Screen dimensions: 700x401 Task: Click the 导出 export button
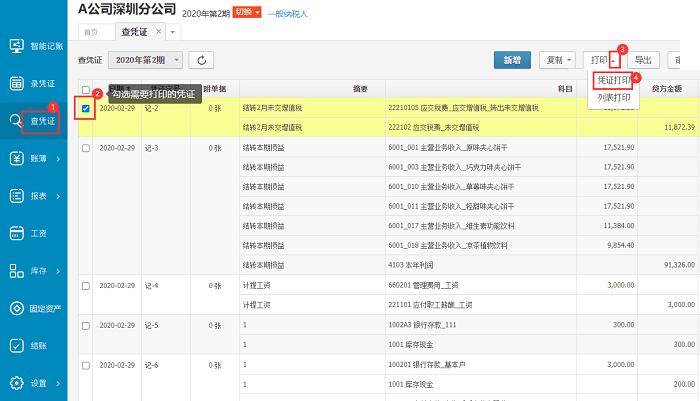643,60
